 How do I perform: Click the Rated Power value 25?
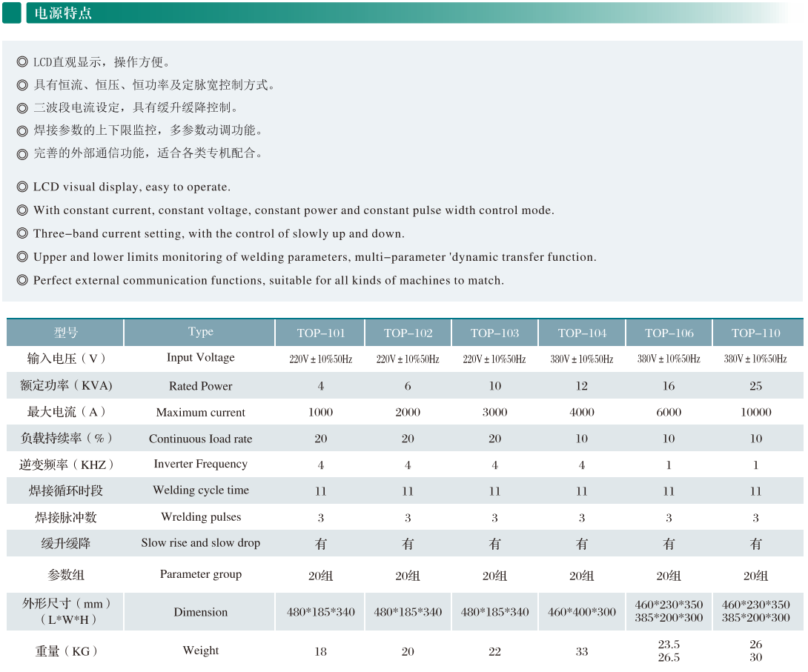pos(755,386)
